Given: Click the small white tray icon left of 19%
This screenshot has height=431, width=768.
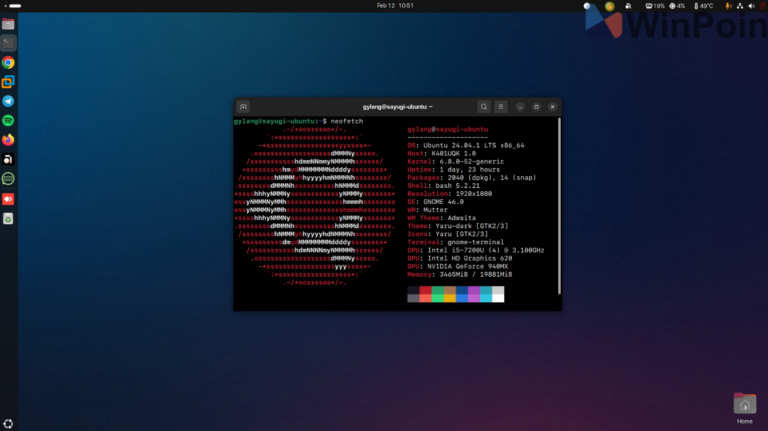Looking at the screenshot, I should (628, 6).
